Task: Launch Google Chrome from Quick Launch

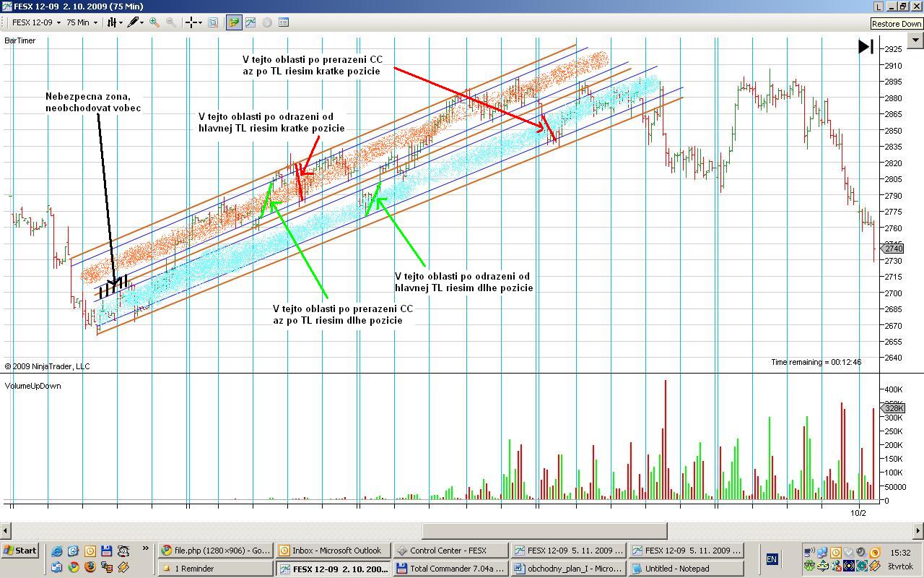Action: coord(73,567)
